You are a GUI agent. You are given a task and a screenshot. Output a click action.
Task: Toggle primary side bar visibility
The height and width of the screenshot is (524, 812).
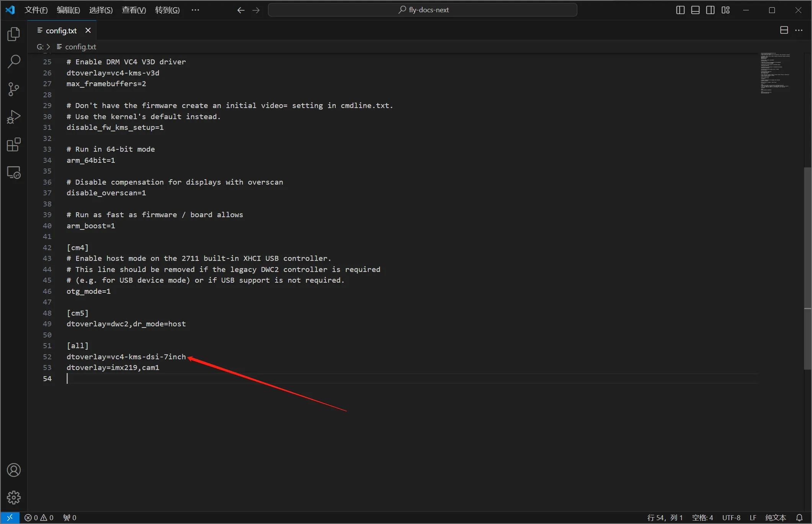point(680,10)
